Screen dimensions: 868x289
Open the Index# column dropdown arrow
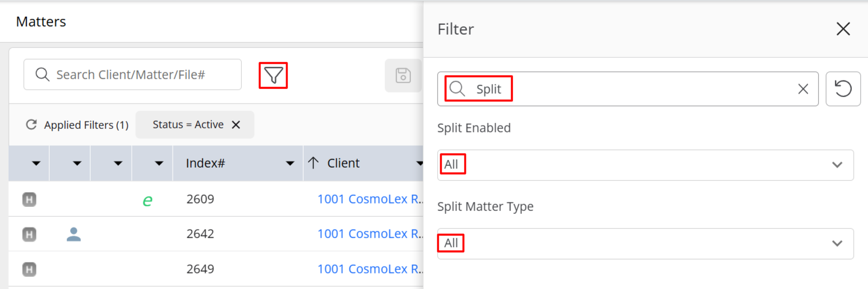(x=291, y=164)
